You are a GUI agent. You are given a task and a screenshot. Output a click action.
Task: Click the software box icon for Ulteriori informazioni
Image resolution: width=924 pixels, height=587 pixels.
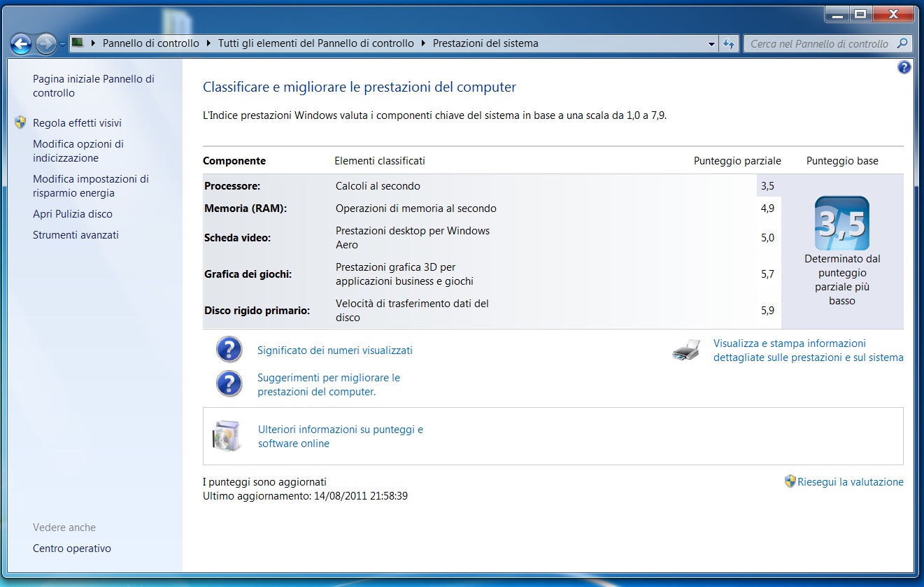point(227,436)
